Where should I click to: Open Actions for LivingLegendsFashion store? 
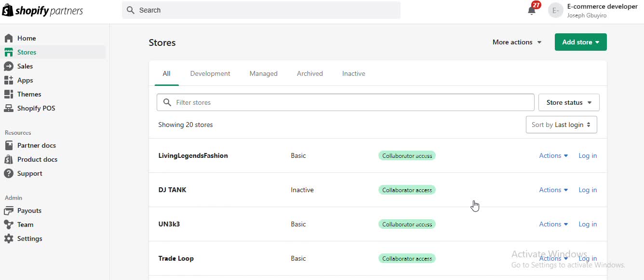[553, 155]
